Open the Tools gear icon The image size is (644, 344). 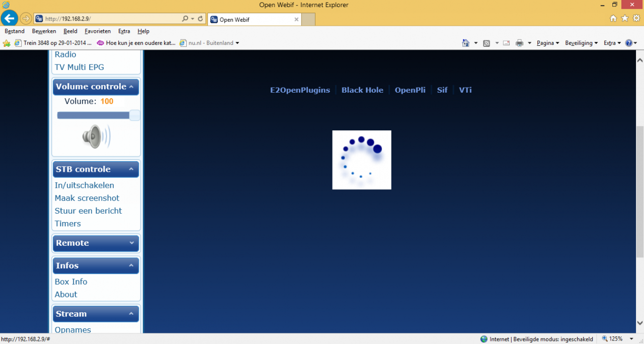(x=636, y=18)
